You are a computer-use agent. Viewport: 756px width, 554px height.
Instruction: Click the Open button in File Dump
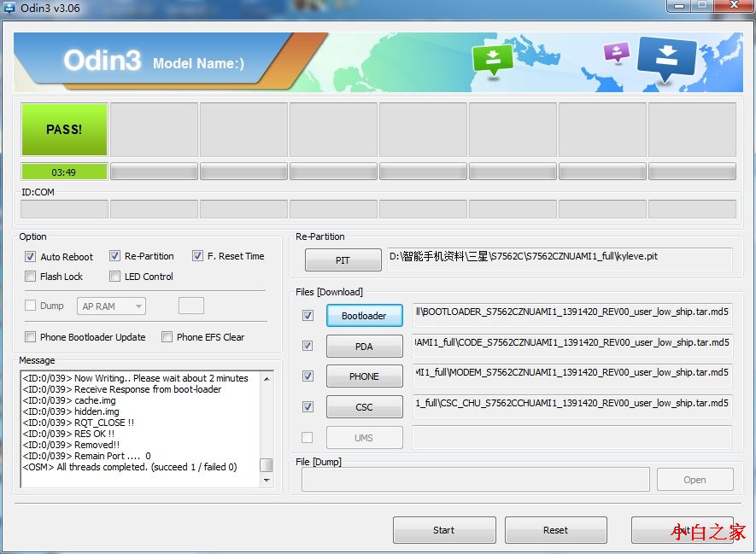click(x=694, y=480)
